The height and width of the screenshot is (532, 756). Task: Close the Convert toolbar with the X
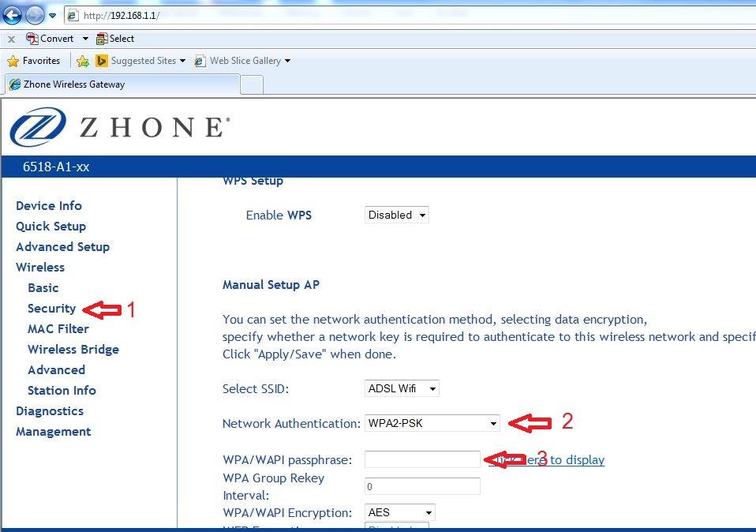[12, 39]
